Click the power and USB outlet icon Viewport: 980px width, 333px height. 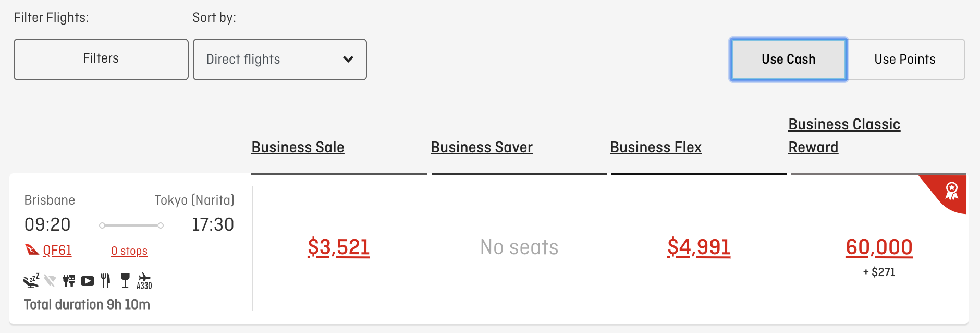click(x=68, y=281)
